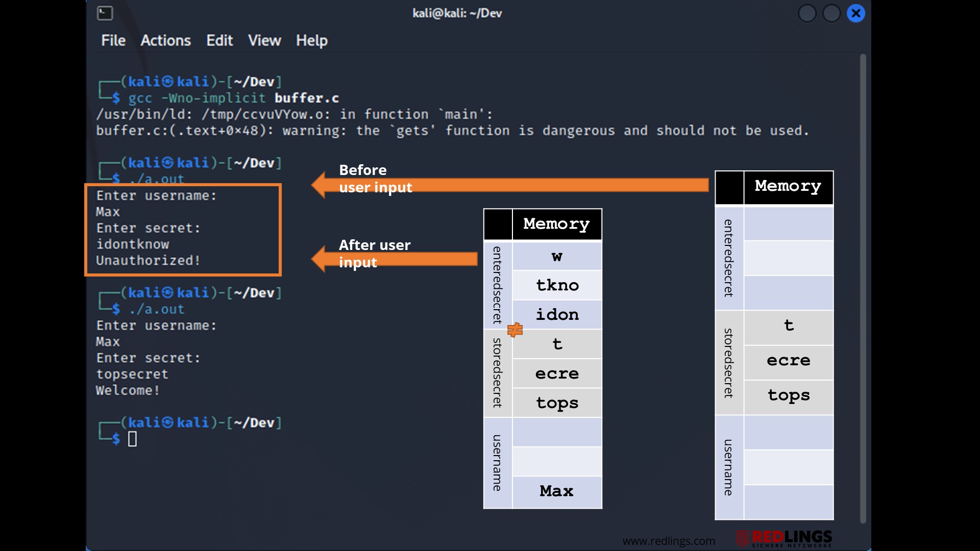Click the terminal cursor at last prompt
980x551 pixels.
132,439
